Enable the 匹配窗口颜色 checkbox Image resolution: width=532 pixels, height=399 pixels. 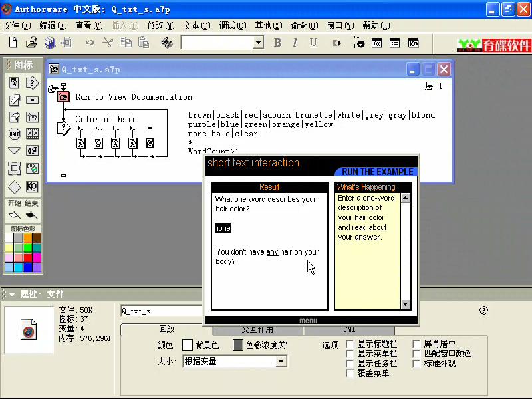(x=416, y=354)
